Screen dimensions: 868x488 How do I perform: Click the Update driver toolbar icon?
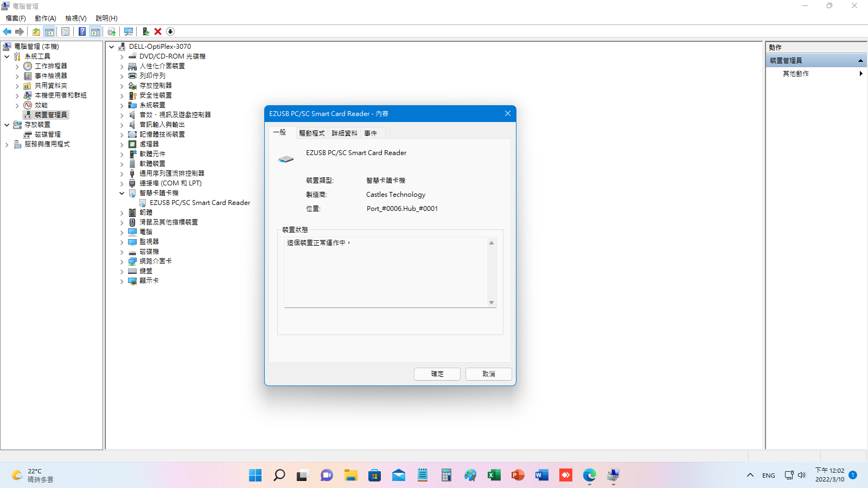112,31
